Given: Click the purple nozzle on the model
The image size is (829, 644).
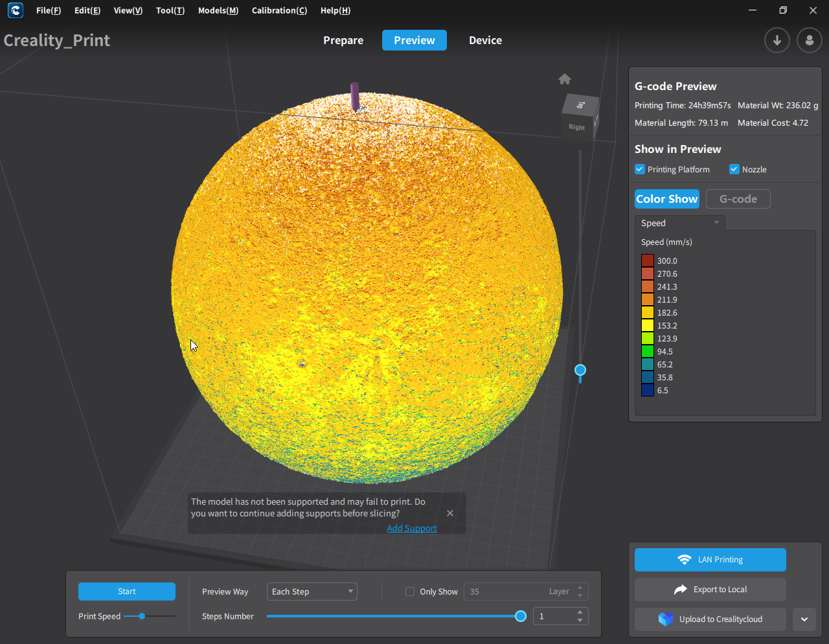Looking at the screenshot, I should click(355, 97).
